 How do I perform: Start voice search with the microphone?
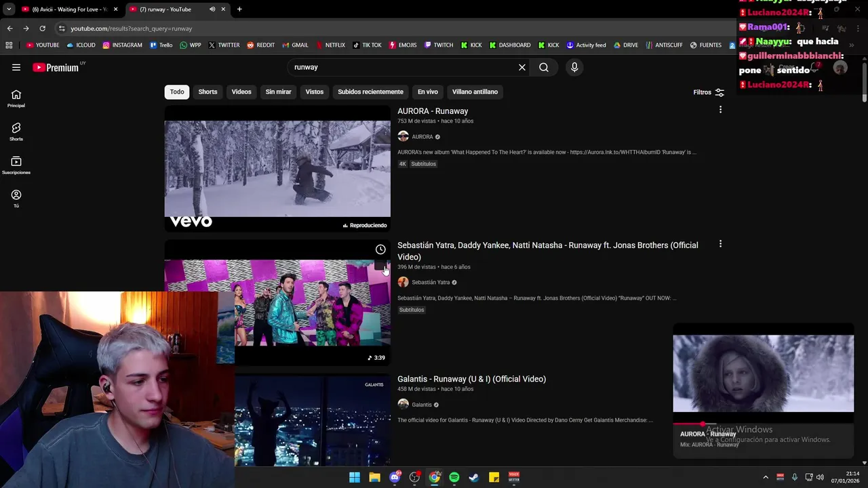574,67
